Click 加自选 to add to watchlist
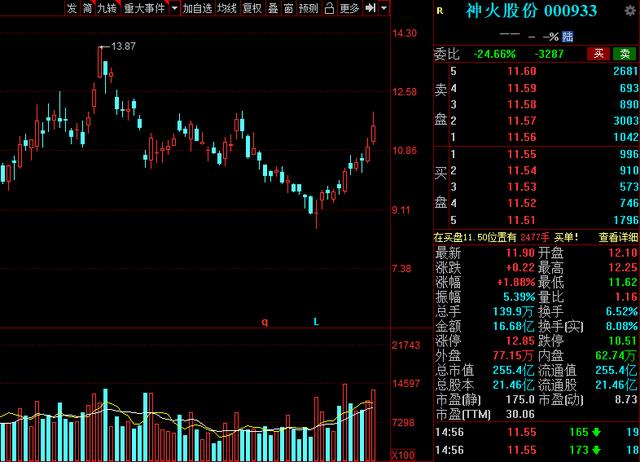 (198, 8)
